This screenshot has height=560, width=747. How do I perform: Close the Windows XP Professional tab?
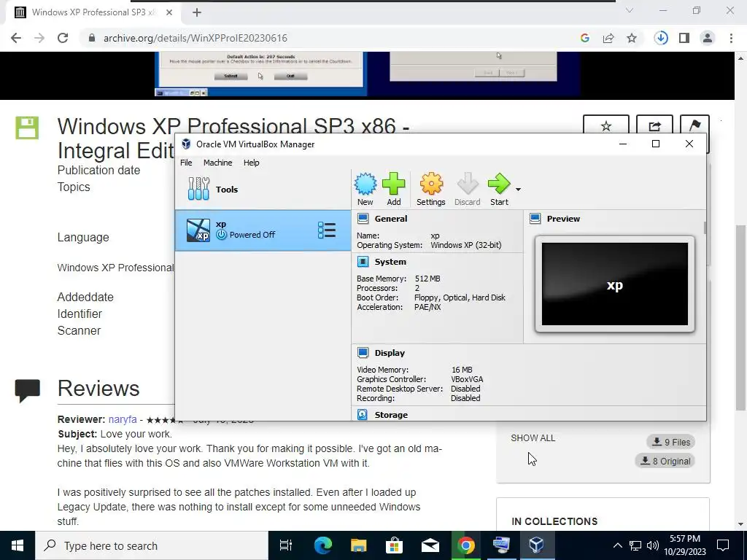169,13
